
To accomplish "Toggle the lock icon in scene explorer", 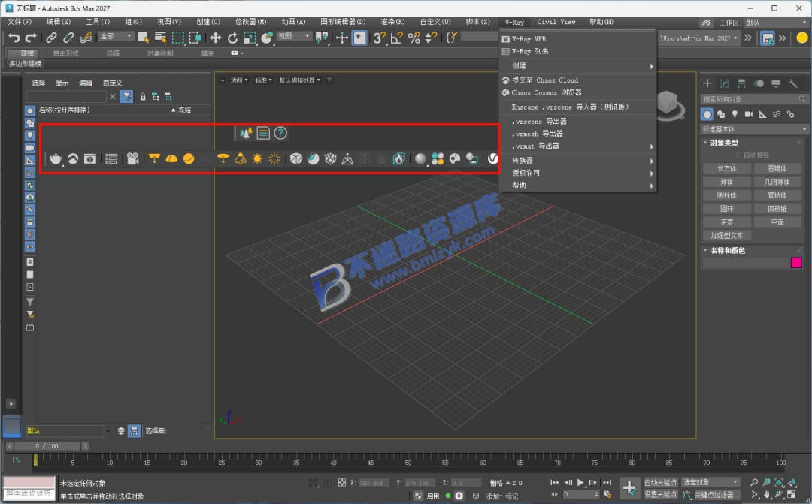I will tap(142, 97).
